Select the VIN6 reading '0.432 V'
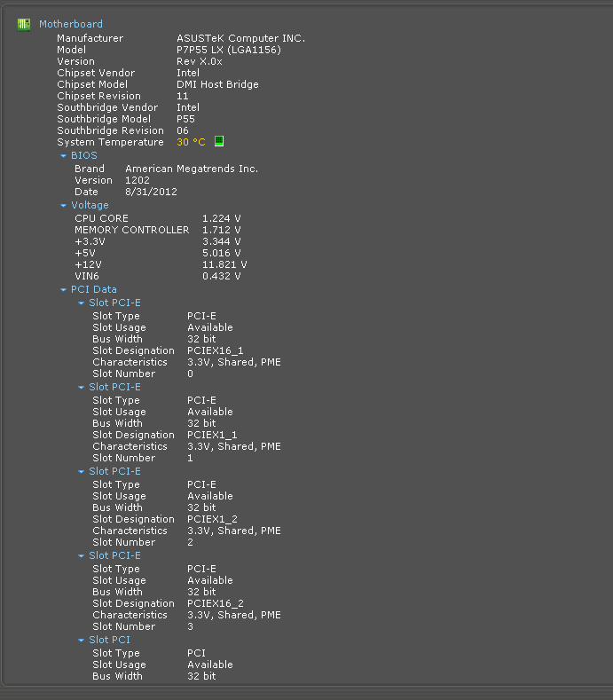The image size is (613, 700). [222, 276]
